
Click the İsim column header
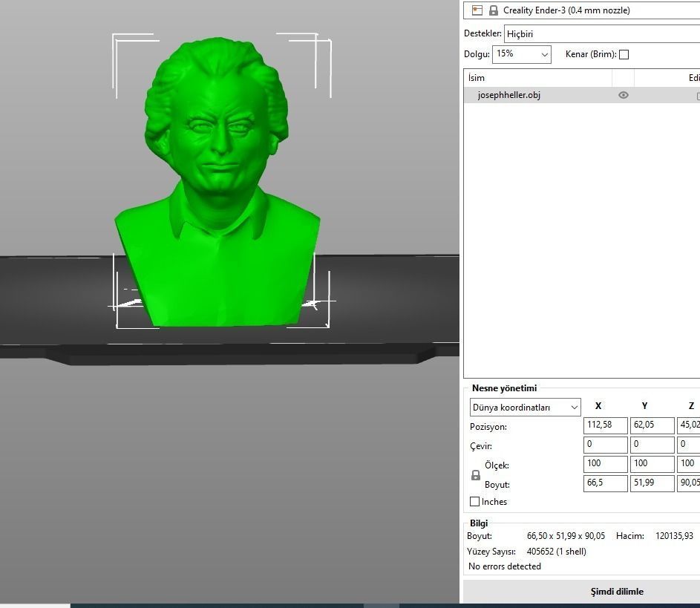(x=537, y=78)
